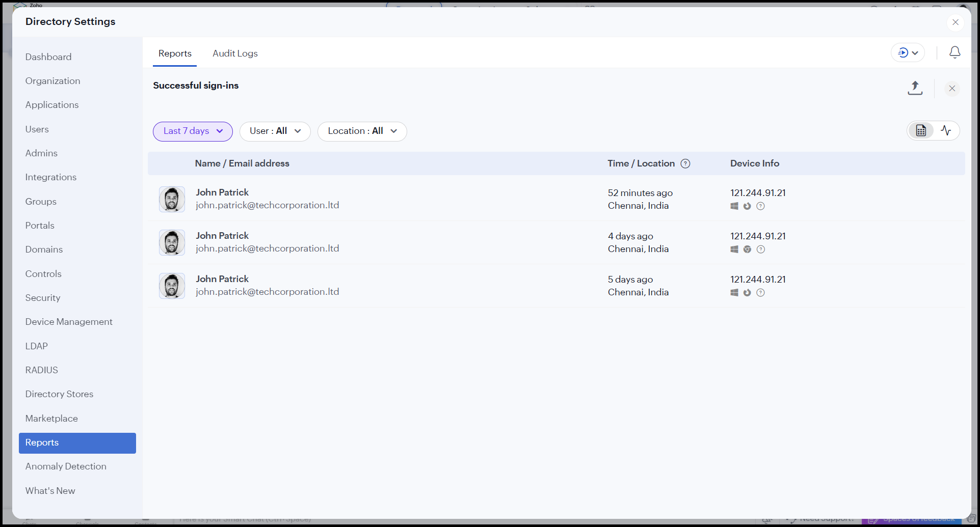This screenshot has width=980, height=527.
Task: Click John Patrick name in 52 minutes ago row
Action: 222,192
